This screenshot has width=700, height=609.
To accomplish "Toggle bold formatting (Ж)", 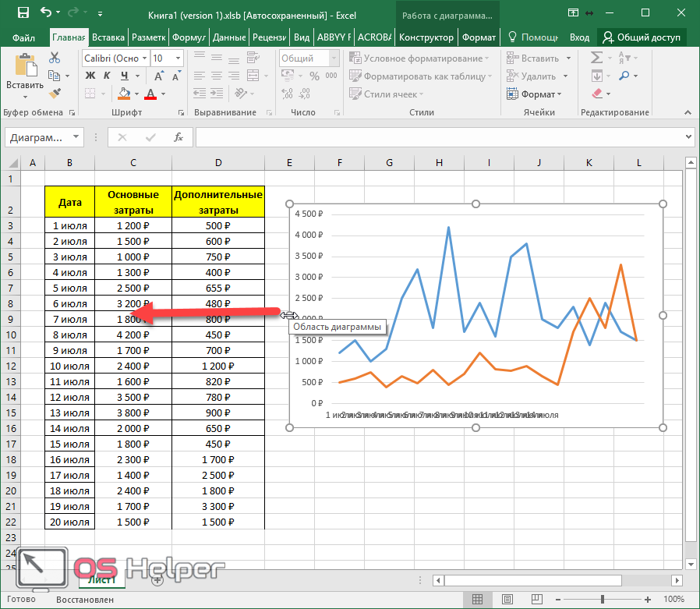I will point(90,76).
